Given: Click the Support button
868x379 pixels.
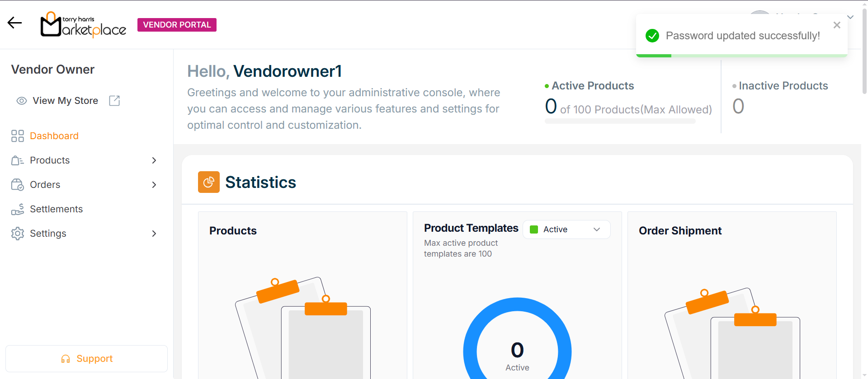Looking at the screenshot, I should point(86,359).
